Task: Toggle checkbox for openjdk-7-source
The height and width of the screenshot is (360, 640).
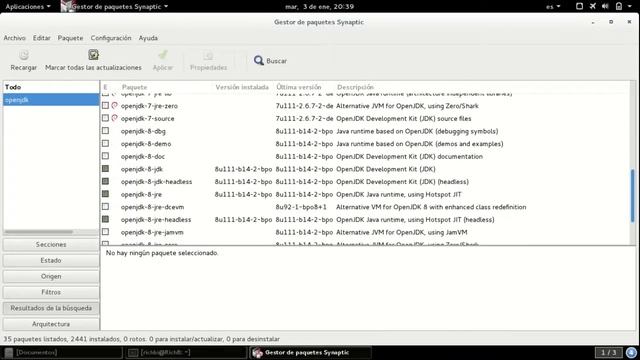Action: (105, 118)
